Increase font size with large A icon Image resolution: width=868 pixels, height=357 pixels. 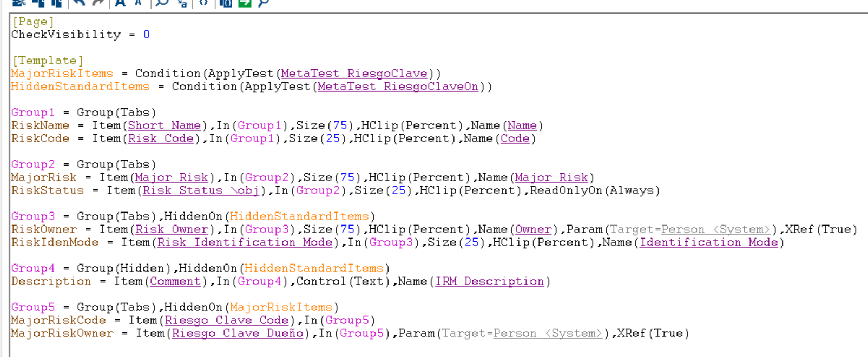click(x=121, y=3)
